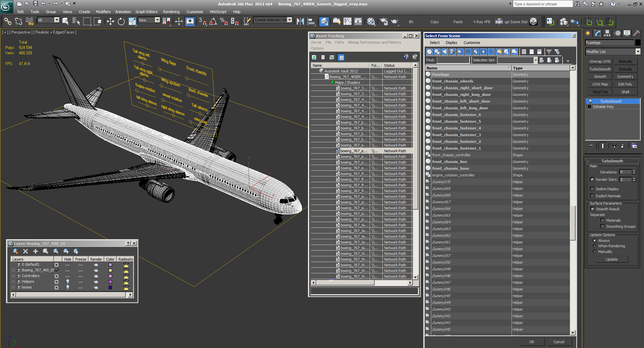644x348 pixels.
Task: Toggle Display Geometry filter in Select From Scene
Action: [429, 51]
